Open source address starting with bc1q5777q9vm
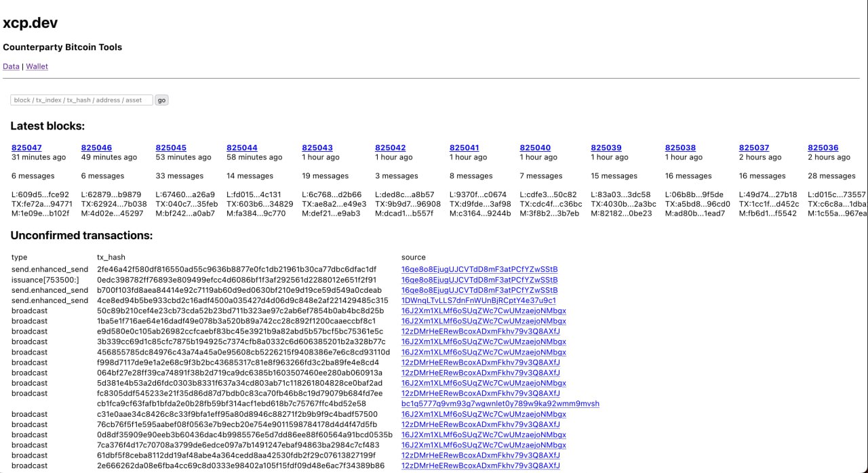 [x=500, y=404]
